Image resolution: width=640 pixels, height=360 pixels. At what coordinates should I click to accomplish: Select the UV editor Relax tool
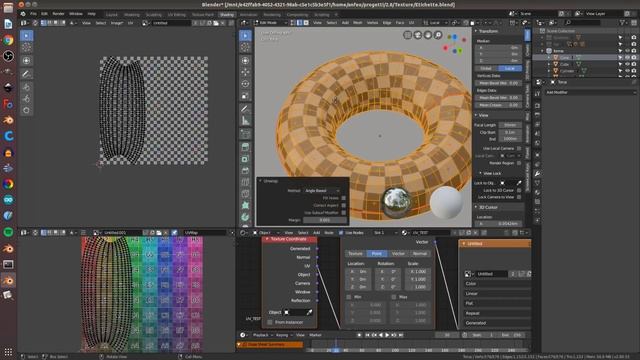tap(27, 98)
